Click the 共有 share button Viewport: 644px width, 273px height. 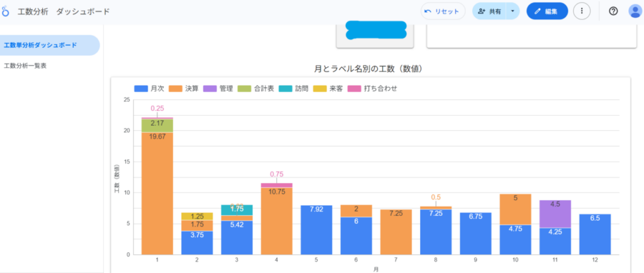coord(489,11)
